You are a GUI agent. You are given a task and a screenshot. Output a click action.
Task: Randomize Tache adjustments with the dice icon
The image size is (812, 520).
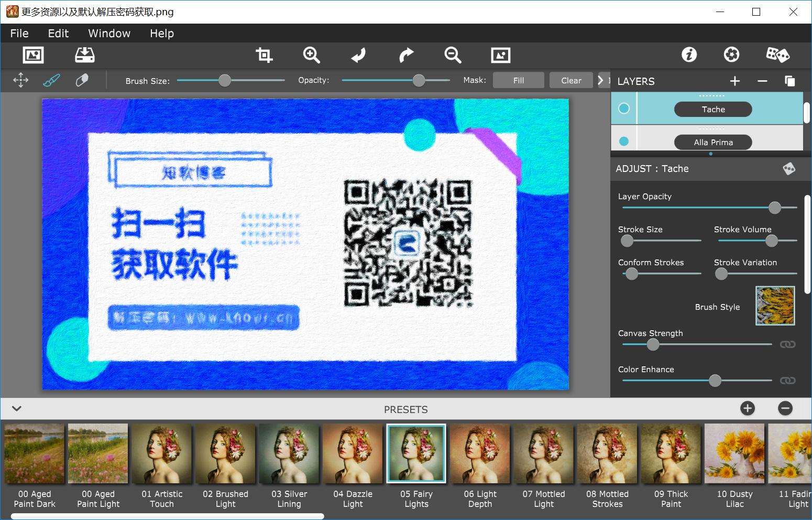(789, 169)
